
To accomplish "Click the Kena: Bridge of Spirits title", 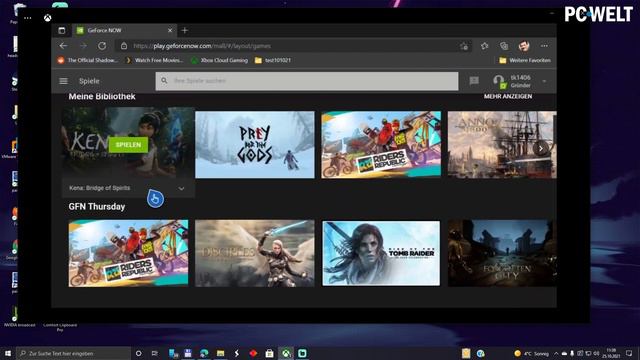I will pyautogui.click(x=100, y=188).
